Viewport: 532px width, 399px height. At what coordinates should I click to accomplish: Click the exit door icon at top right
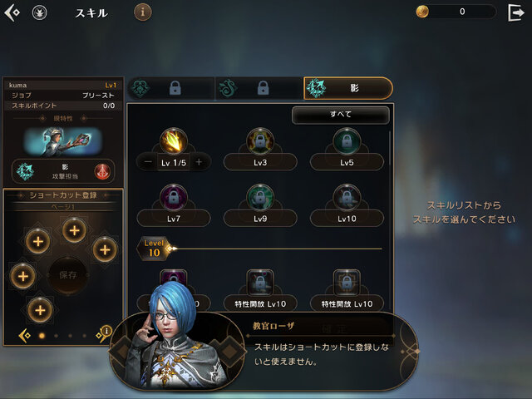pos(516,13)
